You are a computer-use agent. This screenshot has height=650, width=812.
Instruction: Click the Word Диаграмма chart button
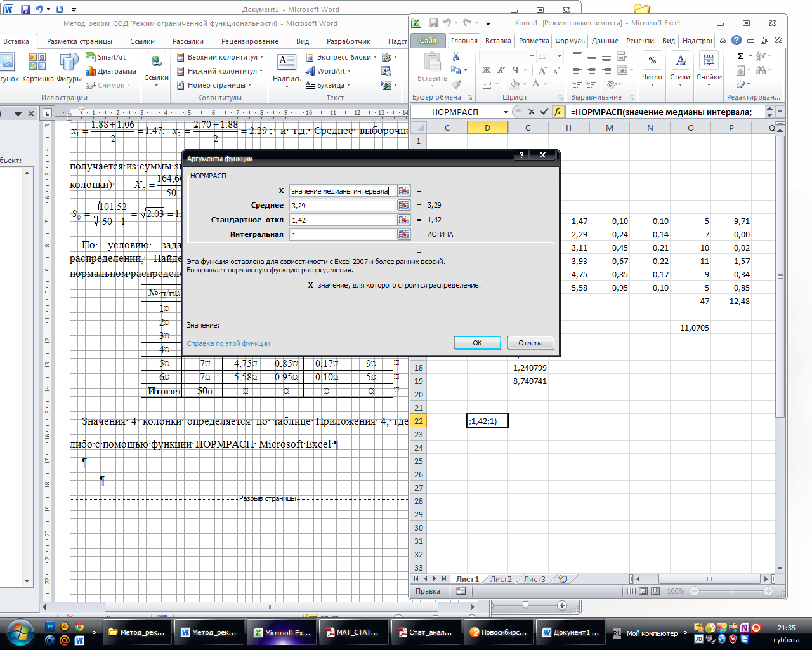[x=112, y=71]
